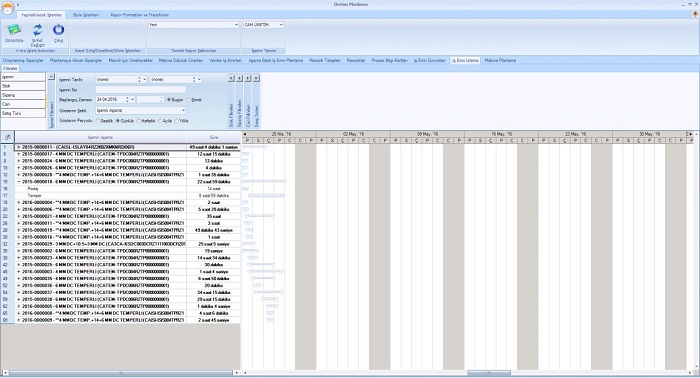Expand the Sipariş Filtreleri panel button
The height and width of the screenshot is (378, 700).
coord(239,78)
